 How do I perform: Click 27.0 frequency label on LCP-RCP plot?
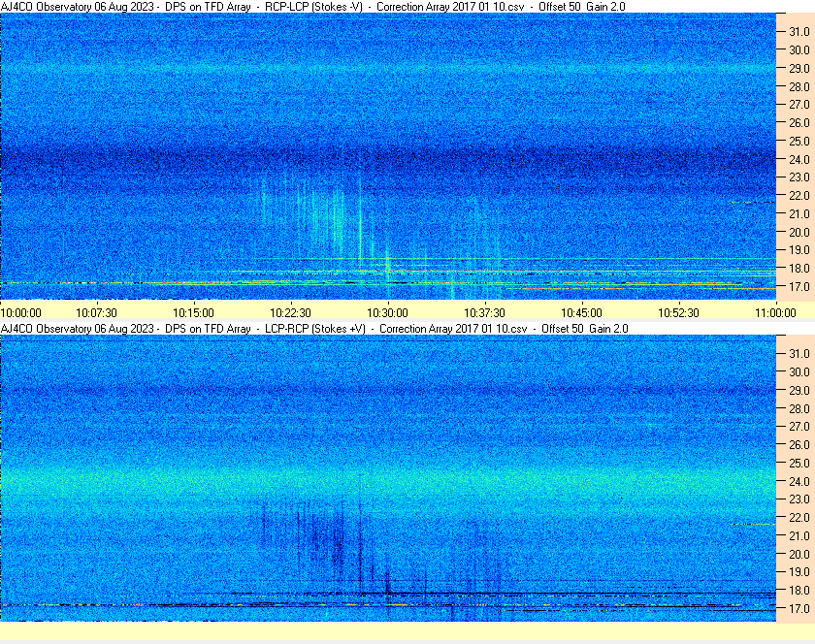click(x=799, y=426)
